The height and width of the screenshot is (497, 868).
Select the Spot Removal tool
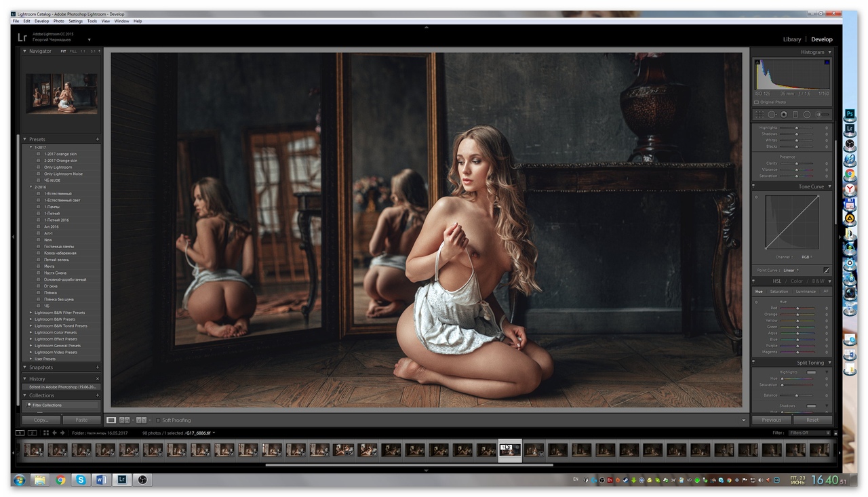point(772,115)
